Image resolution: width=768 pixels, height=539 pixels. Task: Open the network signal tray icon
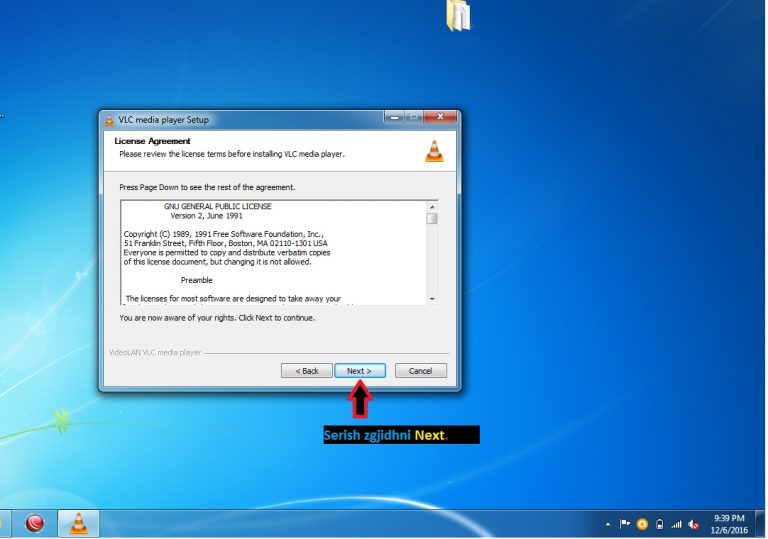click(676, 524)
